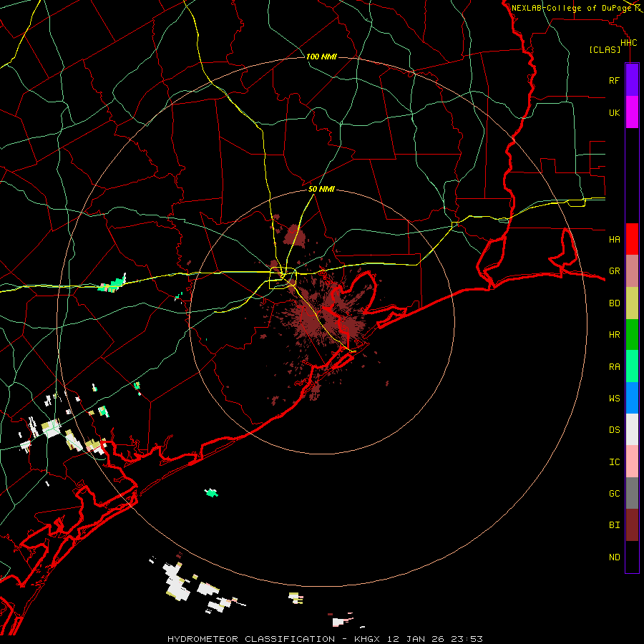The width and height of the screenshot is (644, 644).
Task: Click the 100 NMI range ring label
Action: pyautogui.click(x=321, y=57)
